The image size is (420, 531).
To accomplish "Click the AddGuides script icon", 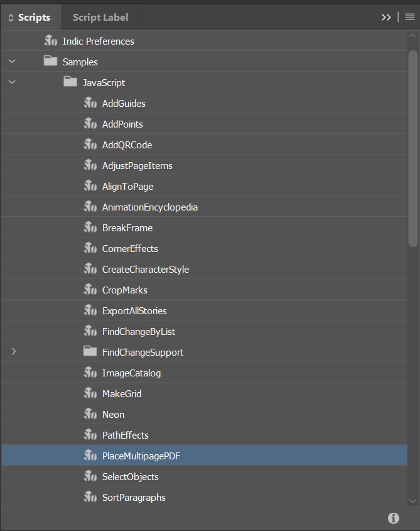I will (90, 103).
